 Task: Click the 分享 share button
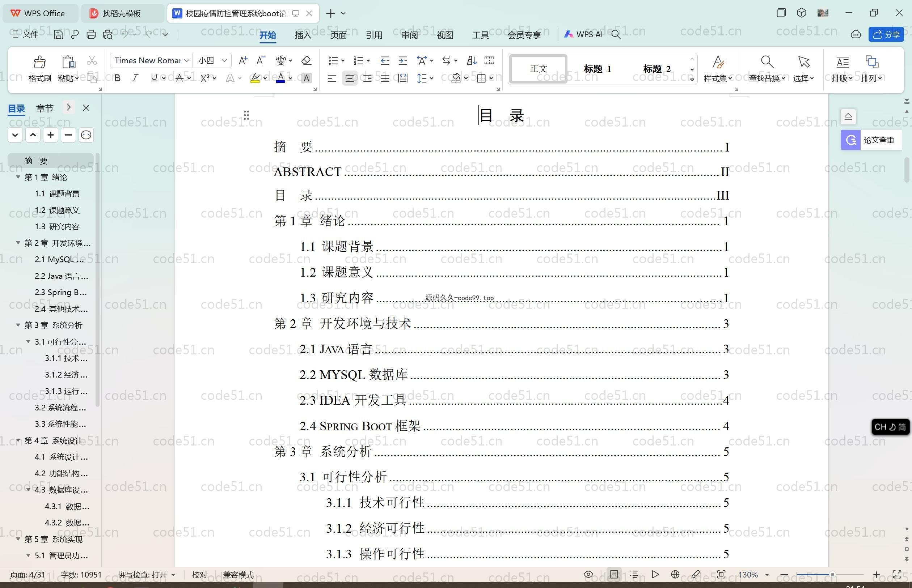click(886, 34)
